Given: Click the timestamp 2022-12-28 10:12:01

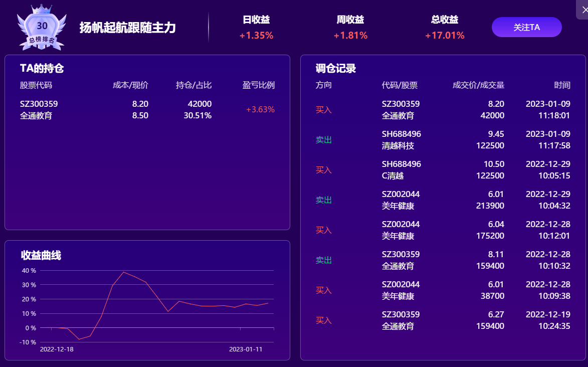Looking at the screenshot, I should [548, 230].
